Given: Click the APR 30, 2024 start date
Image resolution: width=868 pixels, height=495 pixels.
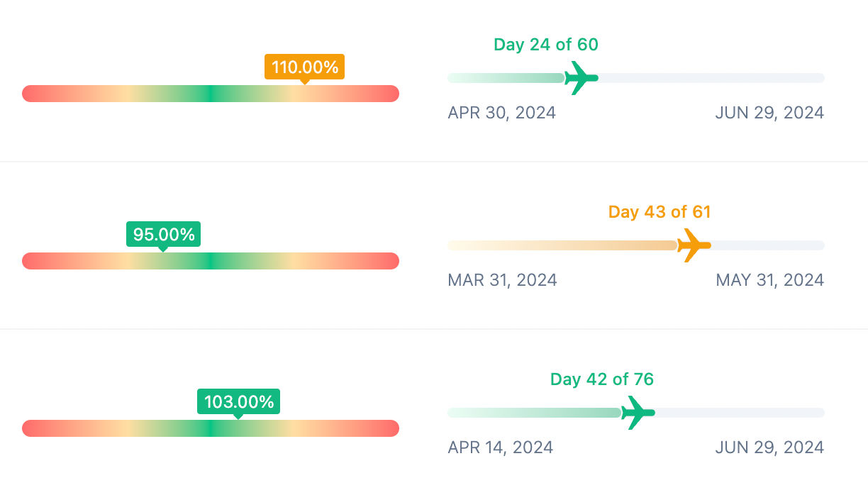Looking at the screenshot, I should pos(502,113).
